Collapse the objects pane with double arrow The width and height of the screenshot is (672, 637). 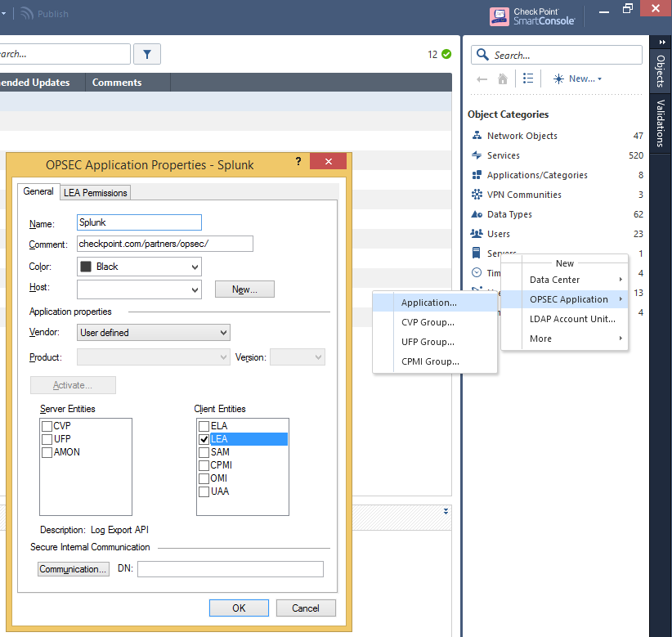(662, 42)
